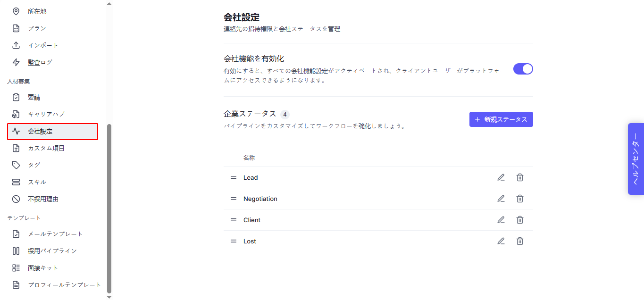The width and height of the screenshot is (644, 300).
Task: Click the lightning bolt icon beside 監査ログ
Action: point(16,62)
